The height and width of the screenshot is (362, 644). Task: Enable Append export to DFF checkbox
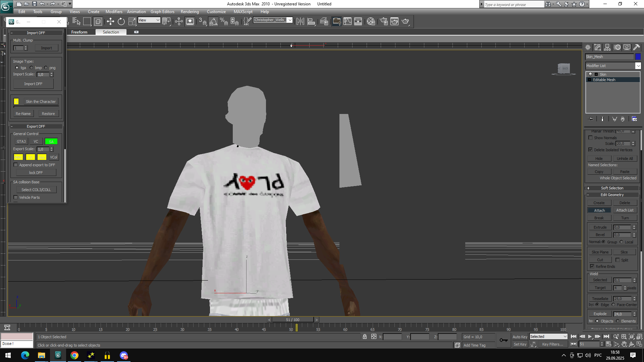tap(15, 165)
